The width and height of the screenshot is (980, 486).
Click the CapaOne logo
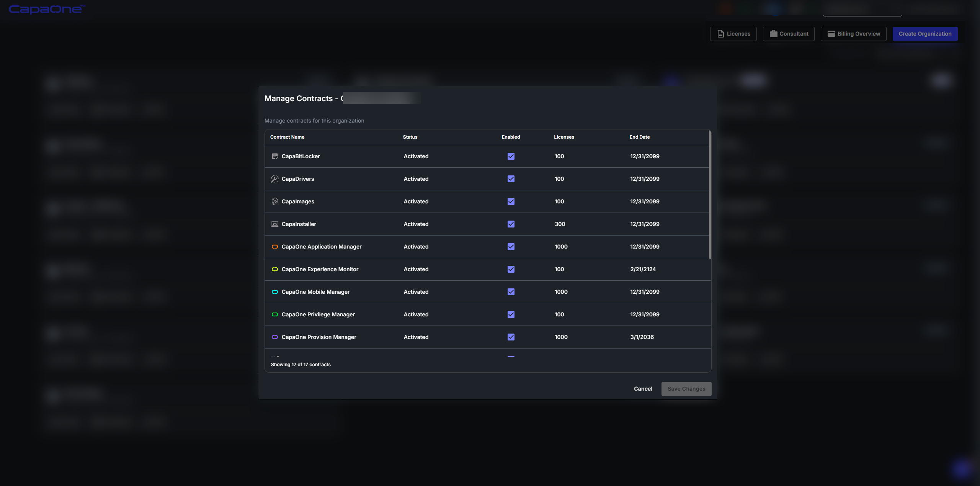47,10
